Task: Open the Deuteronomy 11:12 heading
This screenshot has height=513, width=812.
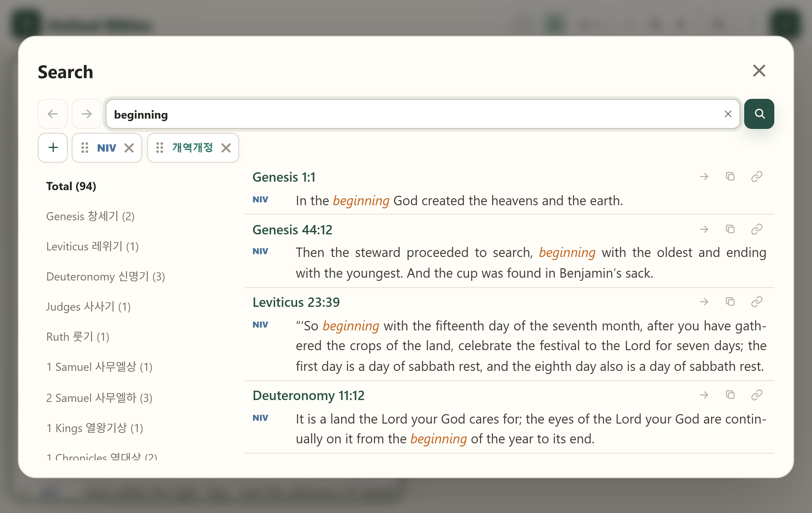Action: [309, 396]
